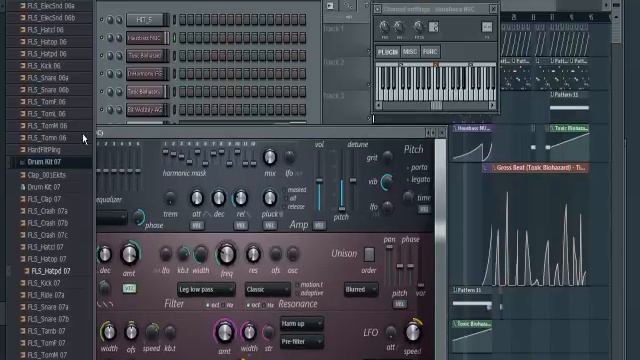This screenshot has width=640, height=360.
Task: Click the Channel settings pitch knob
Action: 418,27
